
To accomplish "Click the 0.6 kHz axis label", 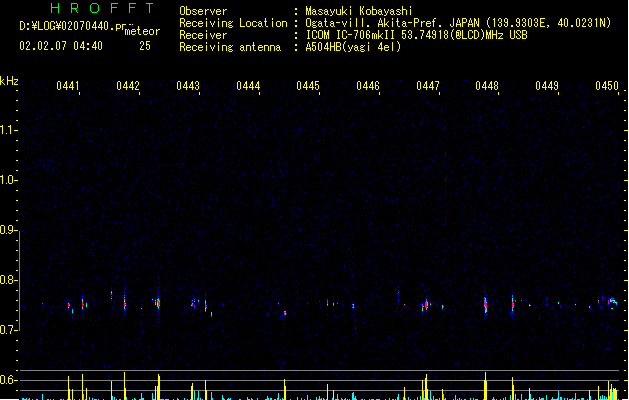I will click(x=8, y=380).
